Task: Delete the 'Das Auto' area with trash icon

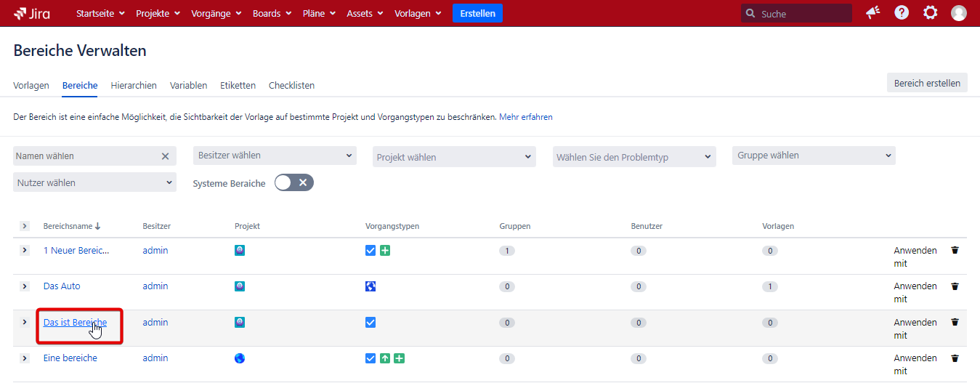Action: tap(955, 286)
